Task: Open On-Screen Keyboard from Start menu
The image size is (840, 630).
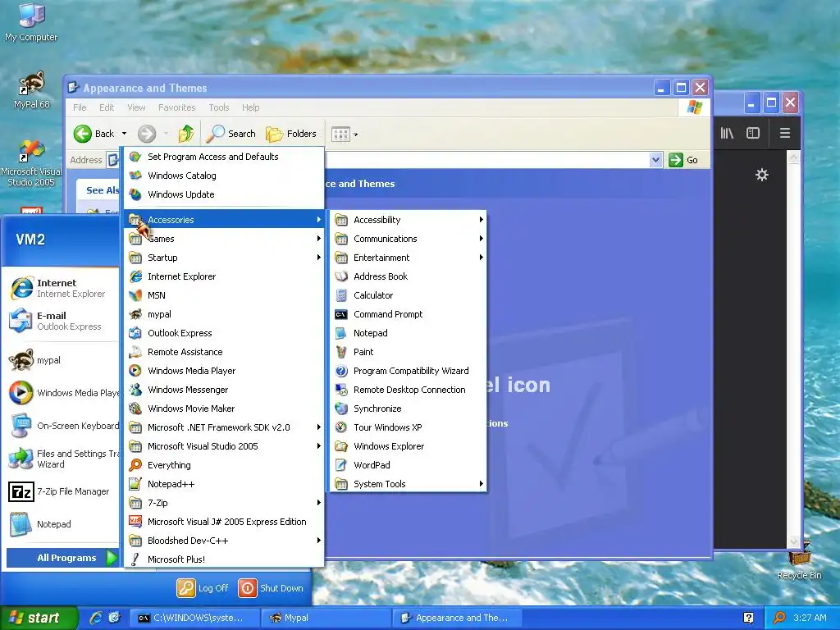Action: (x=61, y=426)
